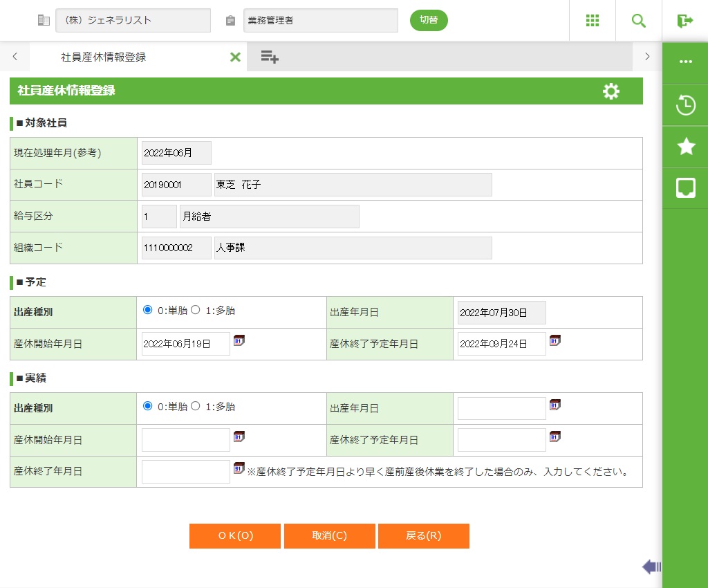Select 0:単胎 in the 実績 section
The image size is (708, 588).
(147, 407)
